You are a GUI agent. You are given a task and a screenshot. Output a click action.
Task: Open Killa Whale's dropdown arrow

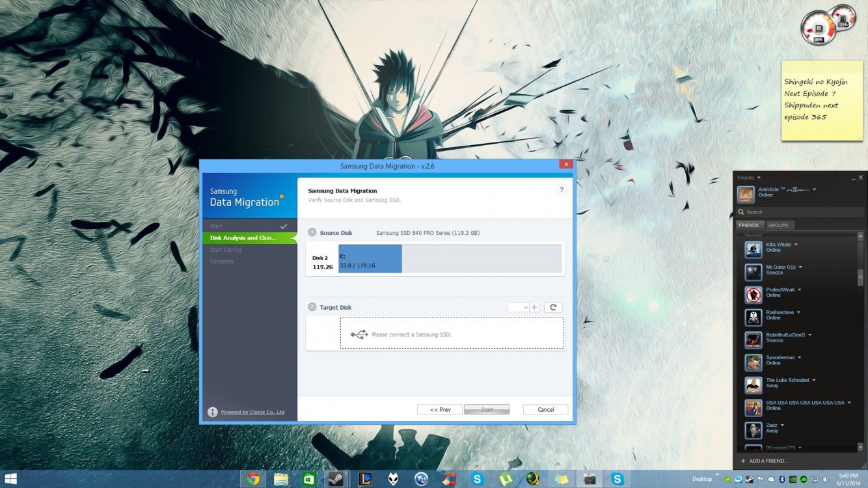tap(796, 245)
